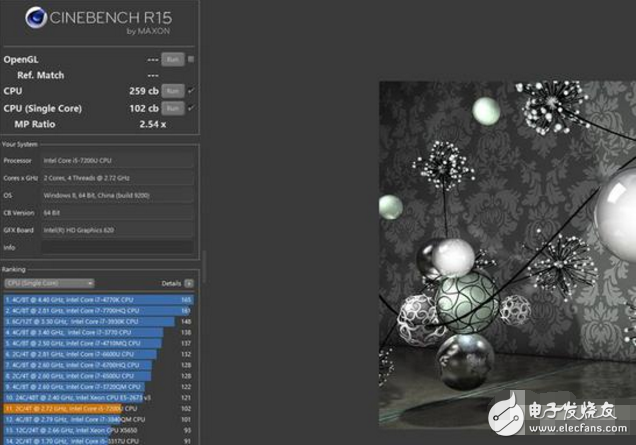The height and width of the screenshot is (445, 636).
Task: Click the rendered spheres preview image
Action: [507, 250]
